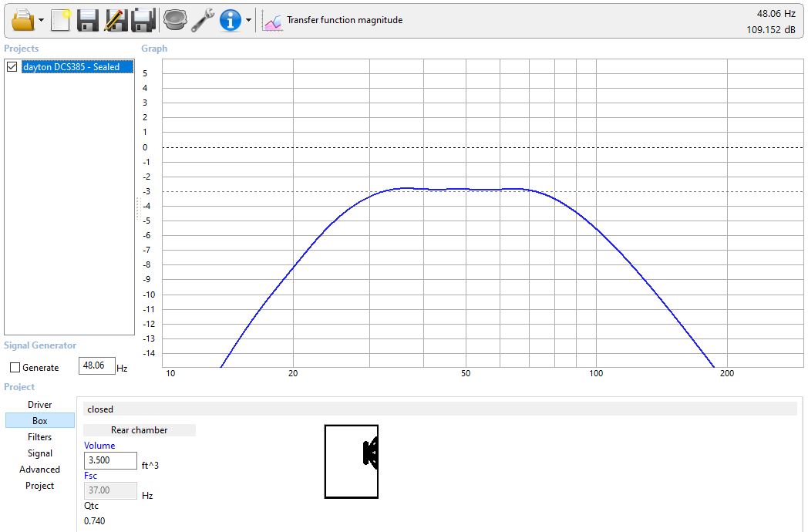Click the signal generator frequency field
This screenshot has height=532, width=808.
97,366
